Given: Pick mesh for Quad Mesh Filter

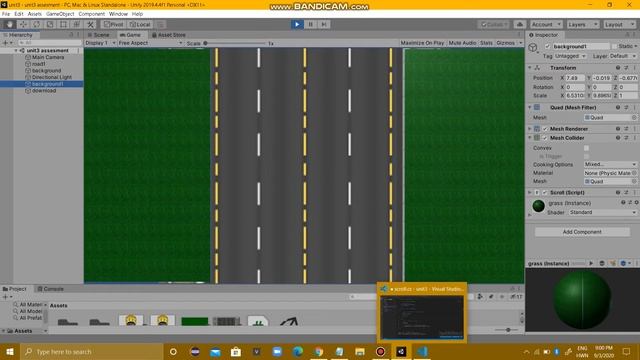Looking at the screenshot, I should pos(634,118).
